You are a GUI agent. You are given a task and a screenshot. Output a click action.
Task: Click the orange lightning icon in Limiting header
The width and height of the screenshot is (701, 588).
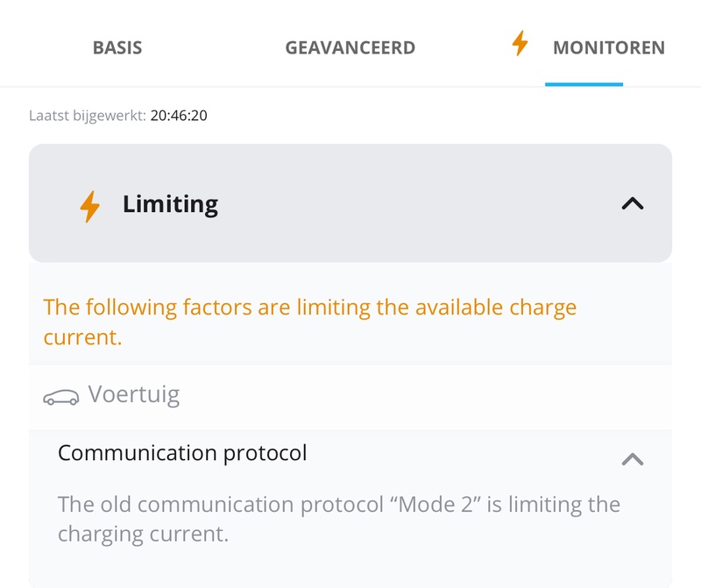(x=89, y=206)
